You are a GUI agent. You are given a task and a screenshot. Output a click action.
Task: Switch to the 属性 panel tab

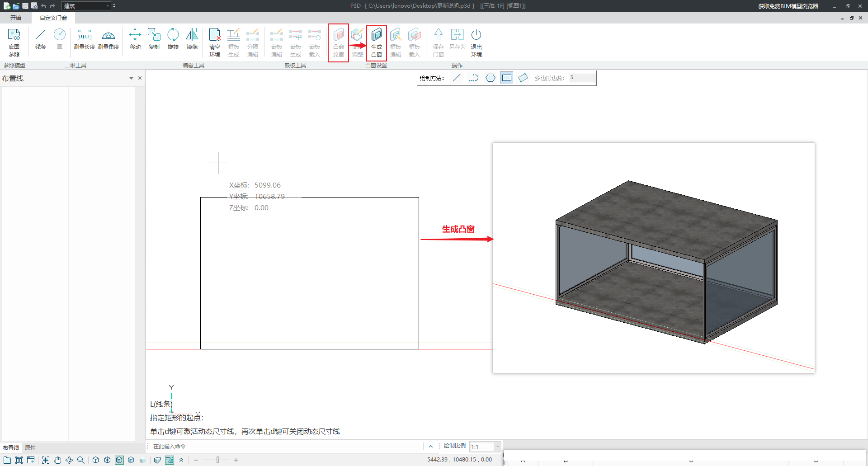click(30, 447)
